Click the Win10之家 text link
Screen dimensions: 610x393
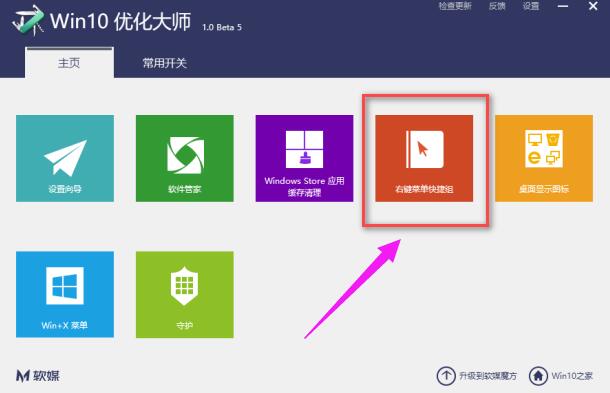[x=572, y=376]
